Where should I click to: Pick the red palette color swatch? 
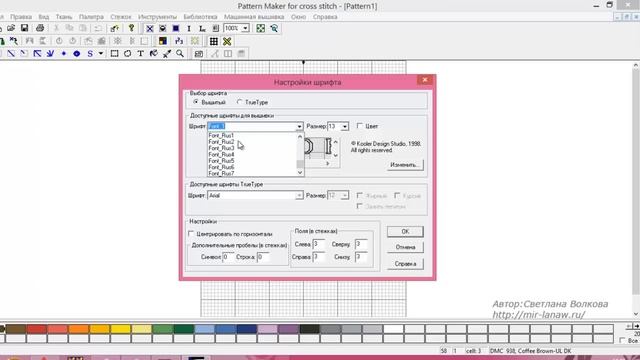tap(36, 329)
